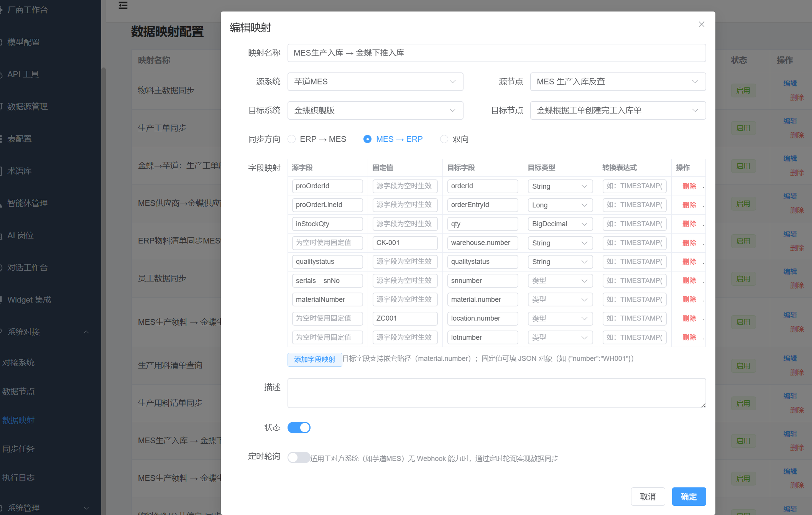The image size is (812, 515).
Task: Open the 源系统 dropdown 芋道MES
Action: pyautogui.click(x=375, y=82)
